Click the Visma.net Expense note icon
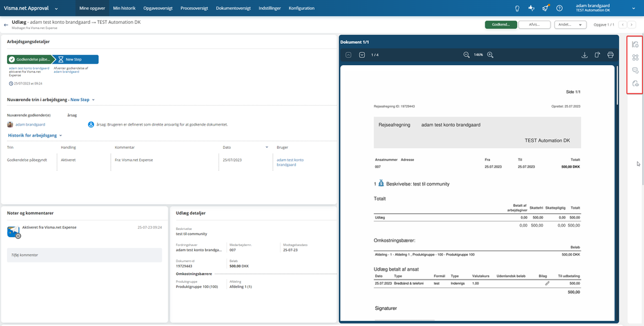644x326 pixels. (14, 232)
